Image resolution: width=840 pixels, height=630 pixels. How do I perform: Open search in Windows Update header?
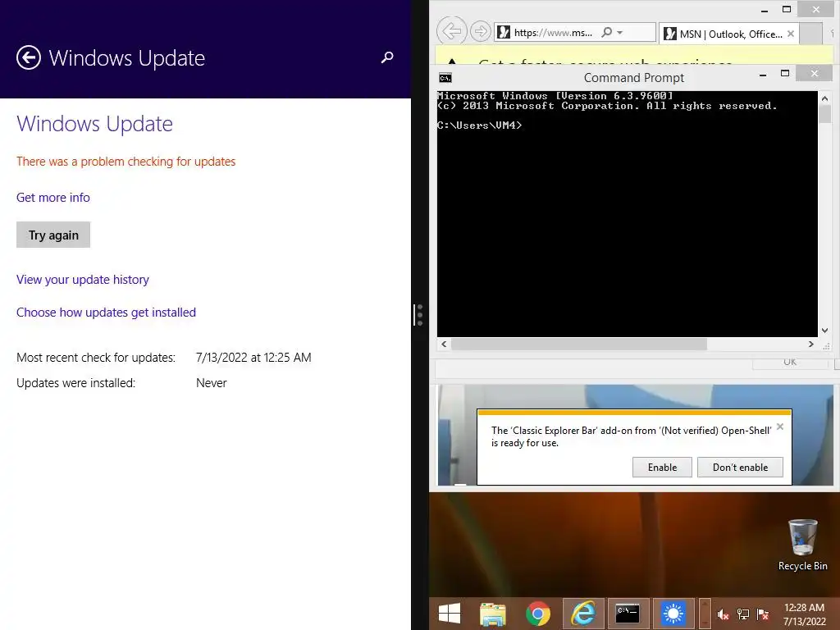387,57
